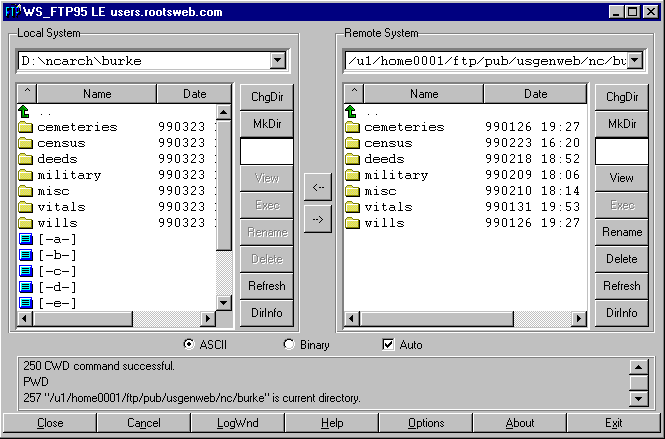
Task: Open the local directory path dropdown
Action: point(277,61)
